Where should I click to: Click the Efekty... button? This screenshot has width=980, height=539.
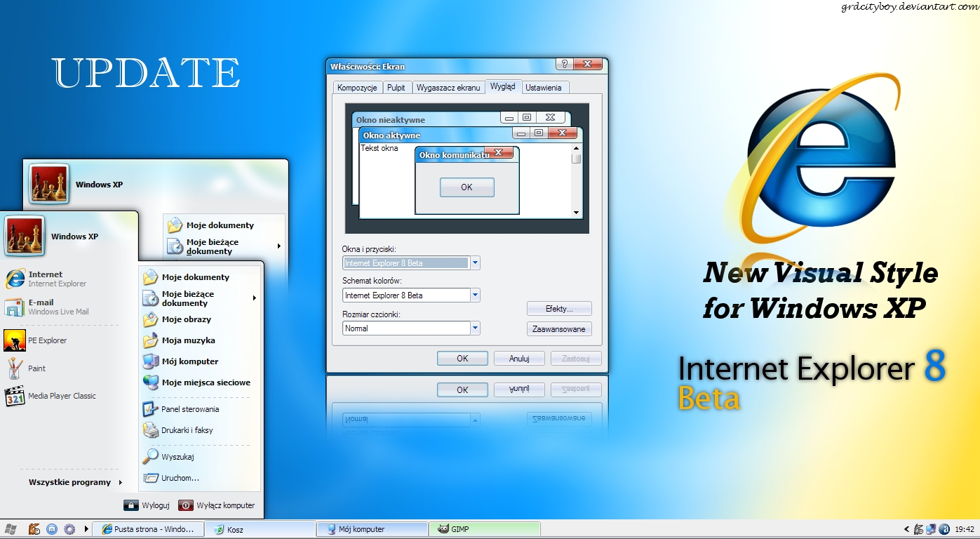(x=559, y=309)
